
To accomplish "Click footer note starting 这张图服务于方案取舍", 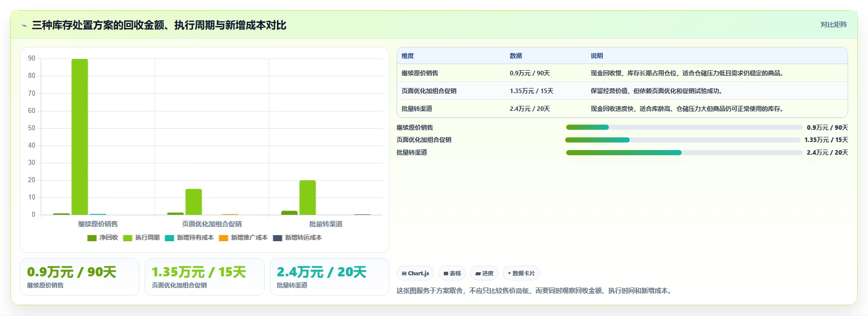I will 535,291.
